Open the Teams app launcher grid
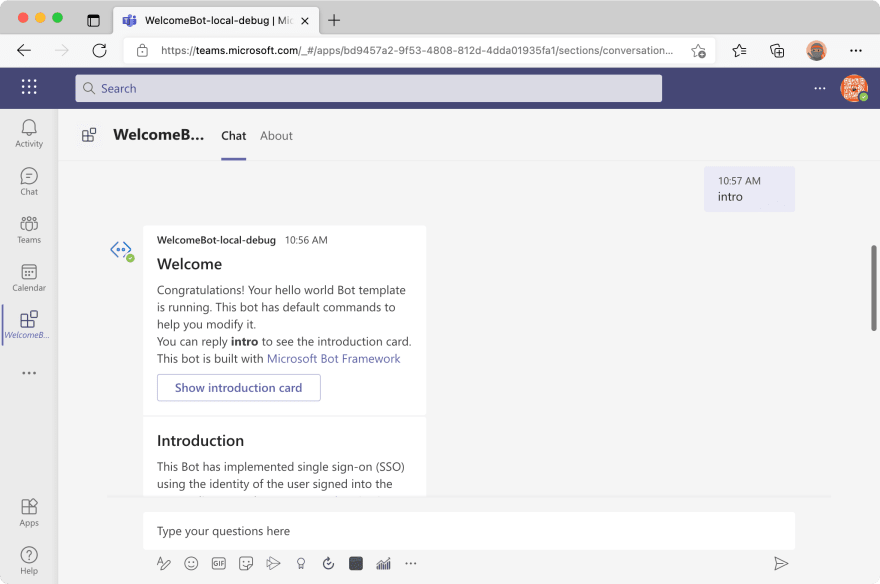The height and width of the screenshot is (584, 880). pos(29,87)
